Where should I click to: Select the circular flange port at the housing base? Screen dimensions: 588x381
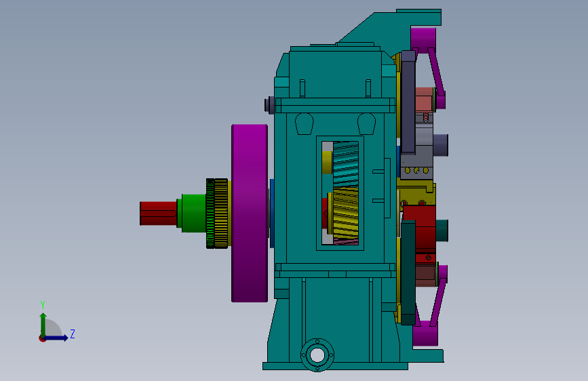click(317, 355)
